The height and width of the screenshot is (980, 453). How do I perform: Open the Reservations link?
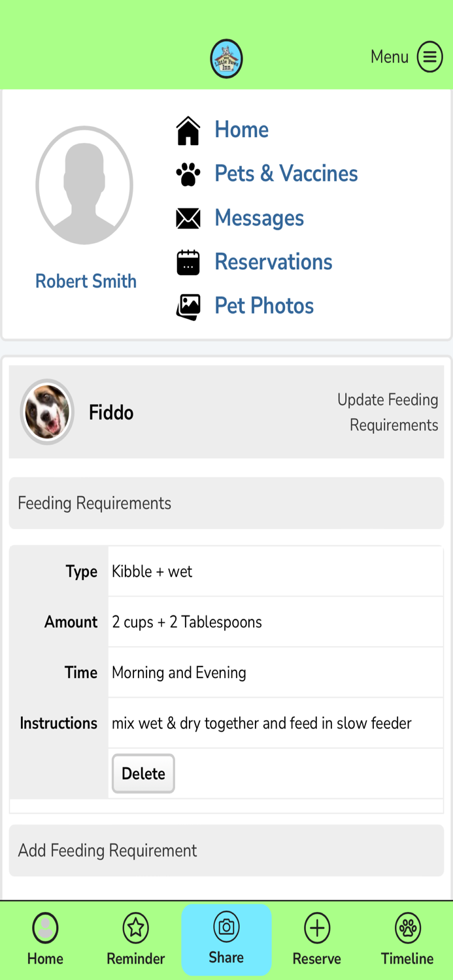point(273,262)
